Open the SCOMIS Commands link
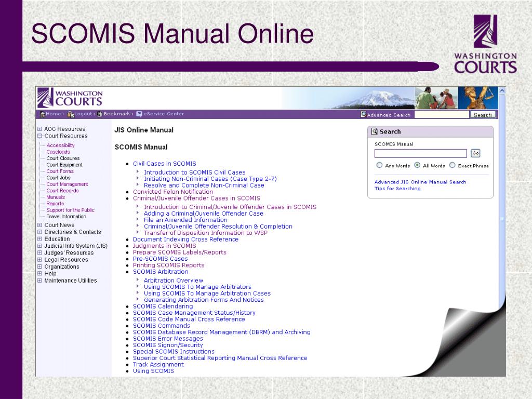532x399 pixels. 162,326
